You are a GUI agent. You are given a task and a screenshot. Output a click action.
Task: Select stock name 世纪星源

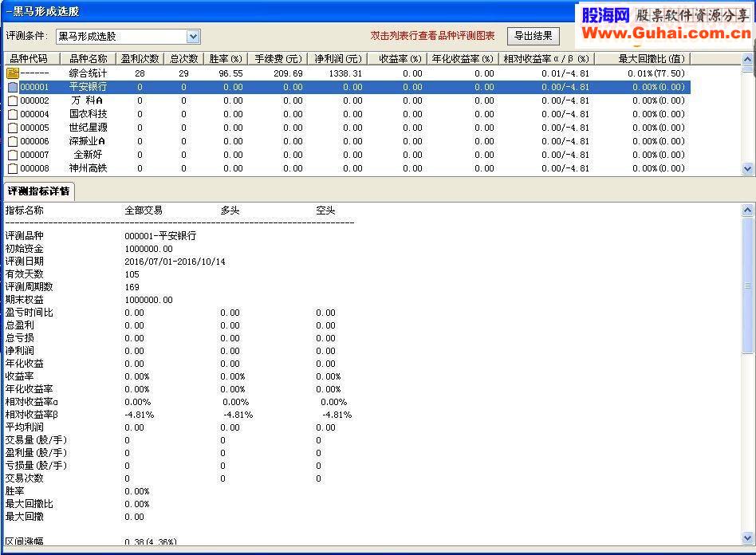pyautogui.click(x=88, y=128)
